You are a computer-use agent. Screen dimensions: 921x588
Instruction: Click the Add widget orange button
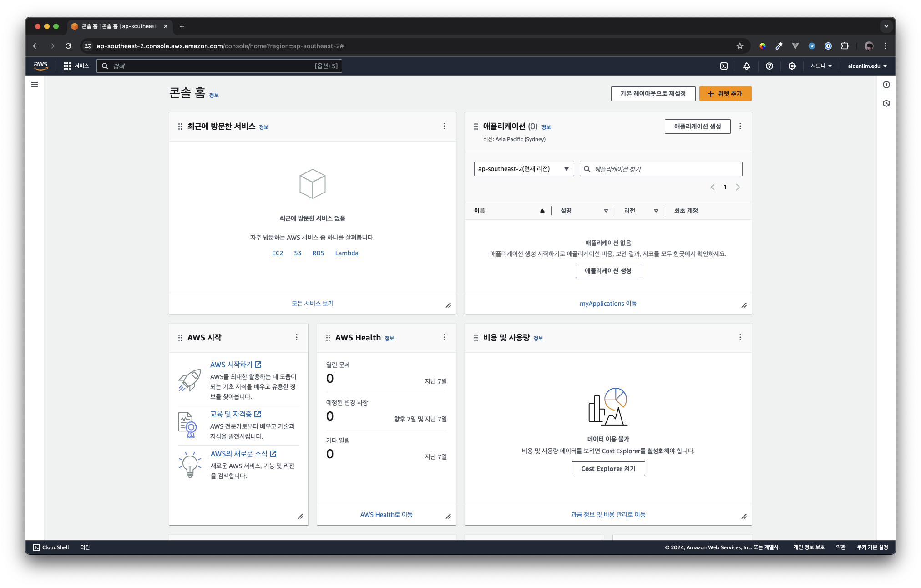click(725, 94)
